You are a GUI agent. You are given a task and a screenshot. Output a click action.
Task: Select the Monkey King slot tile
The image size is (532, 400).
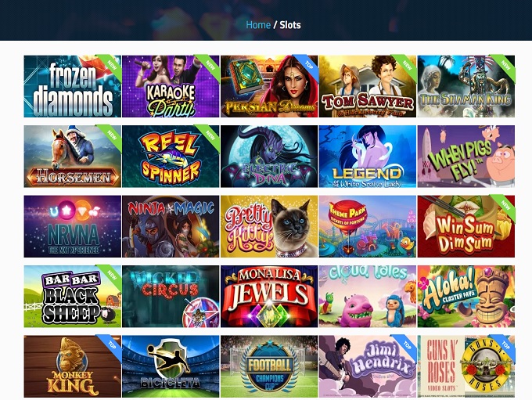[72, 366]
